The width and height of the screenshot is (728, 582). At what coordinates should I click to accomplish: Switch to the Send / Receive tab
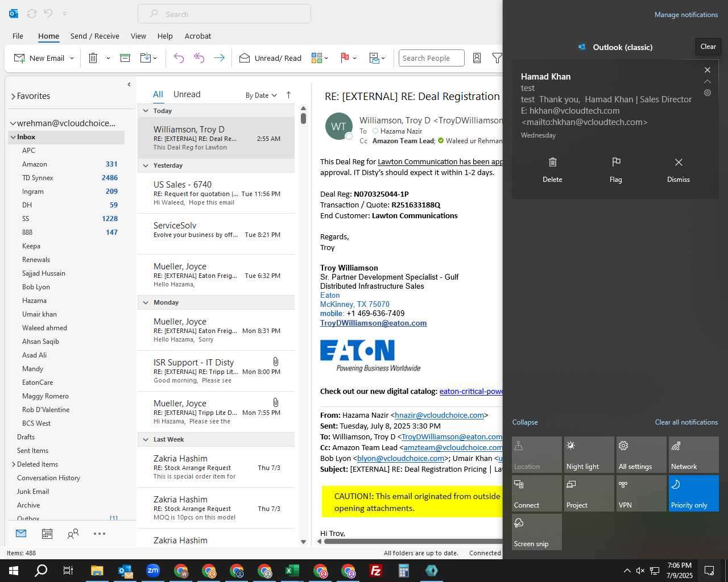[x=95, y=36]
